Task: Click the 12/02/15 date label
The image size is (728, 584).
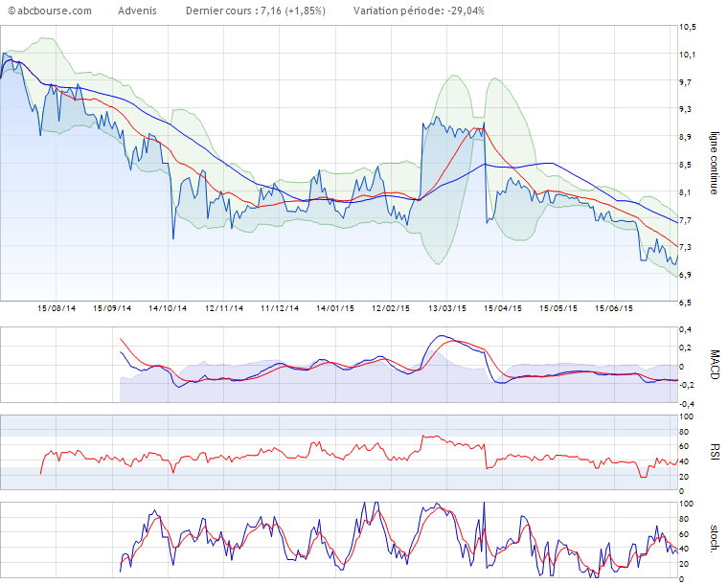Action: [x=391, y=308]
